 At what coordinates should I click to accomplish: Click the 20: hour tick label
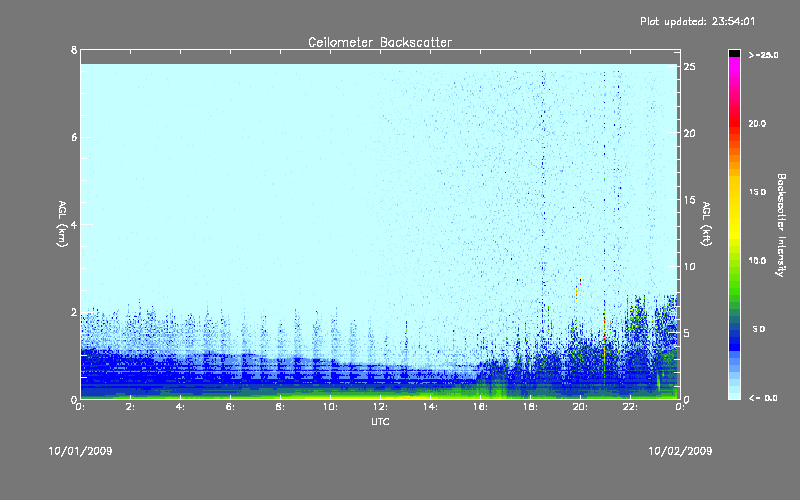580,407
